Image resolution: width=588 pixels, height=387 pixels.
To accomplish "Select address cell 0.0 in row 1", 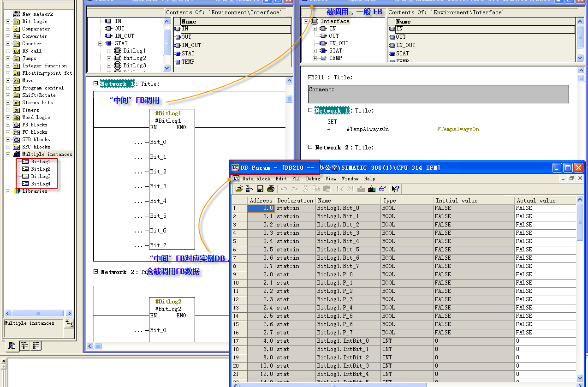I will (x=261, y=208).
